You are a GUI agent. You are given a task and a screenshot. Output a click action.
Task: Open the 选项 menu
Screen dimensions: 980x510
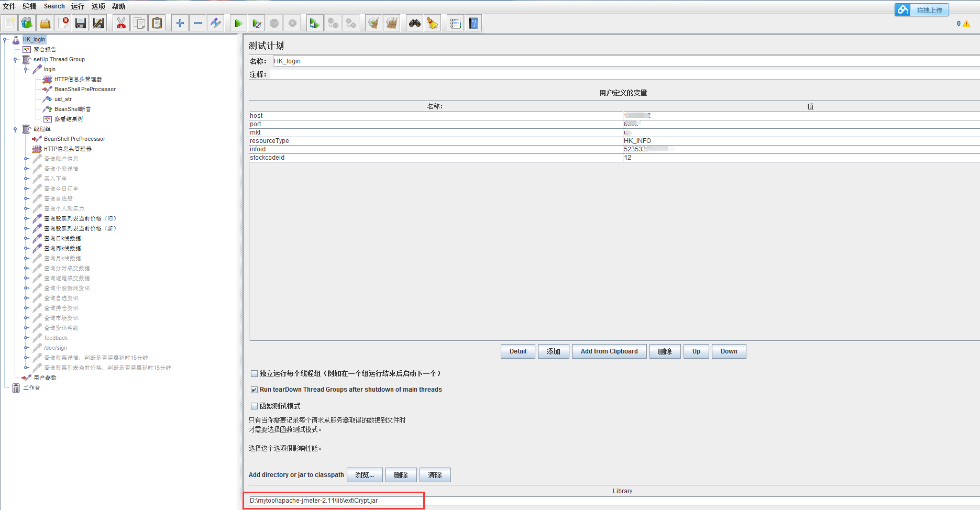pyautogui.click(x=98, y=6)
